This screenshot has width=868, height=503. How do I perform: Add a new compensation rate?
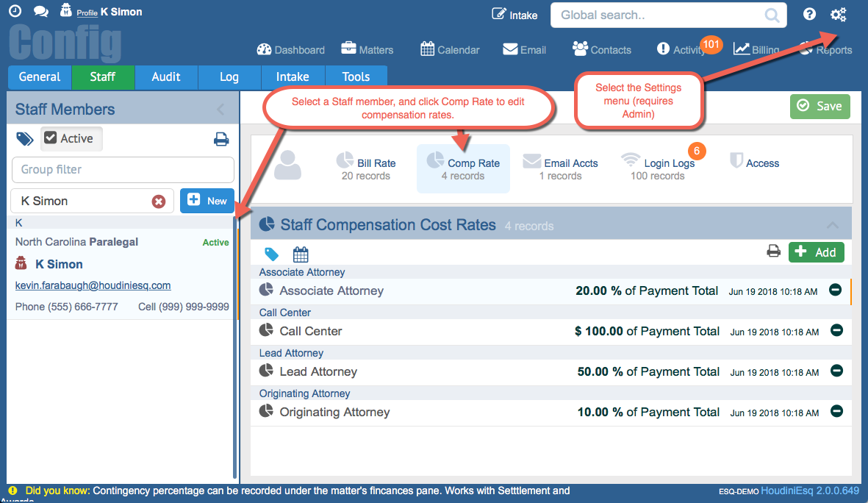pos(817,252)
